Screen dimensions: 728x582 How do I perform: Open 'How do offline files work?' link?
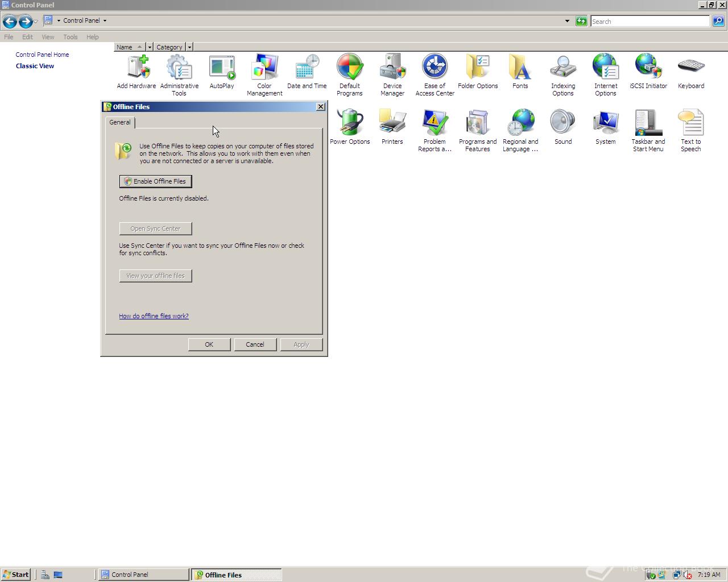[154, 316]
